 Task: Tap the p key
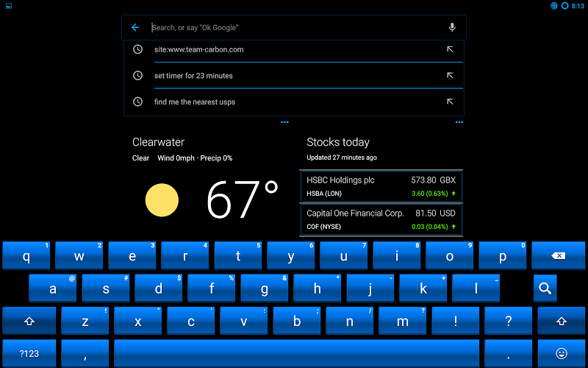[503, 255]
